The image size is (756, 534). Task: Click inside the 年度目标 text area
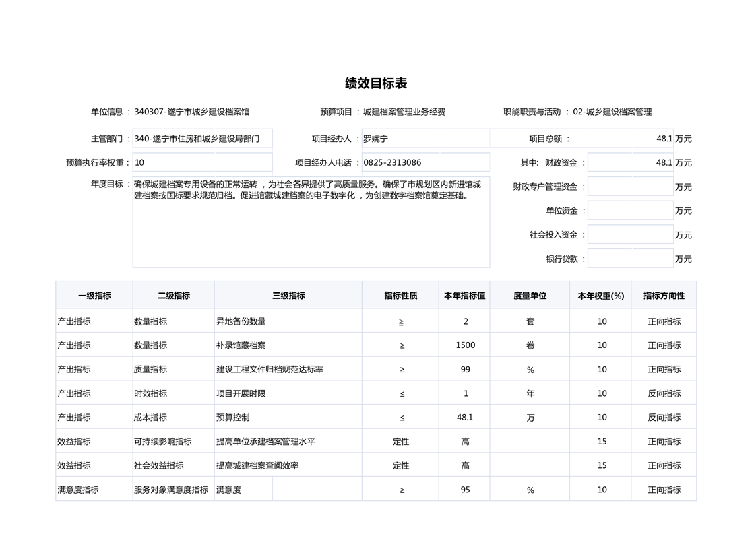click(311, 222)
